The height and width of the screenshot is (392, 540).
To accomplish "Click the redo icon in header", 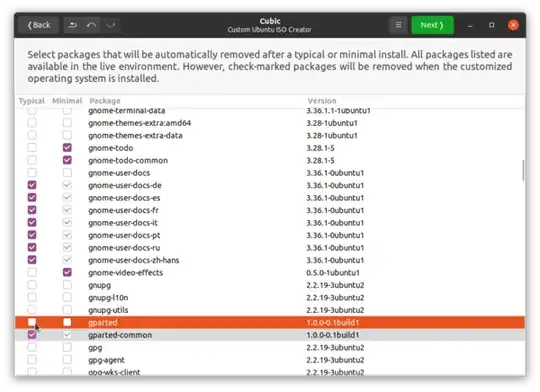I will [111, 25].
